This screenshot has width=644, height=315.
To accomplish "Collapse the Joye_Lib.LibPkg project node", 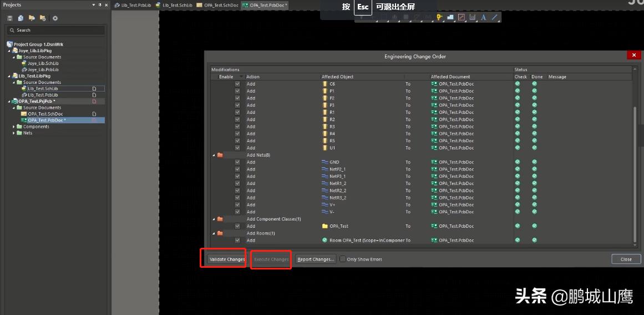I will (x=9, y=51).
